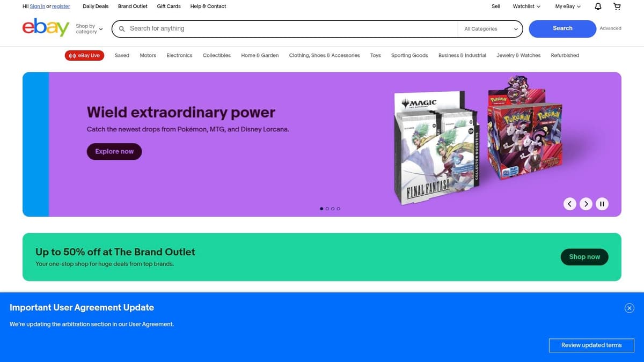Click the Magic Final Fantasy booster box image

(436, 148)
